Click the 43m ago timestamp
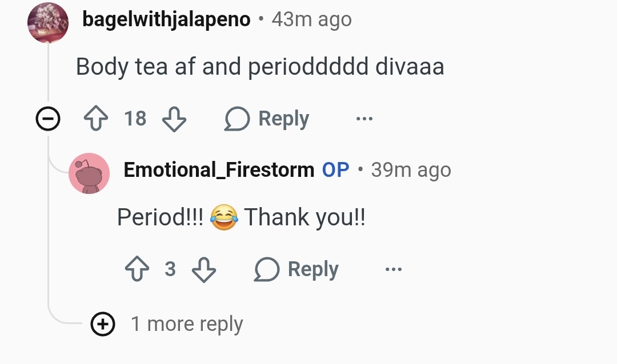 click(x=312, y=19)
